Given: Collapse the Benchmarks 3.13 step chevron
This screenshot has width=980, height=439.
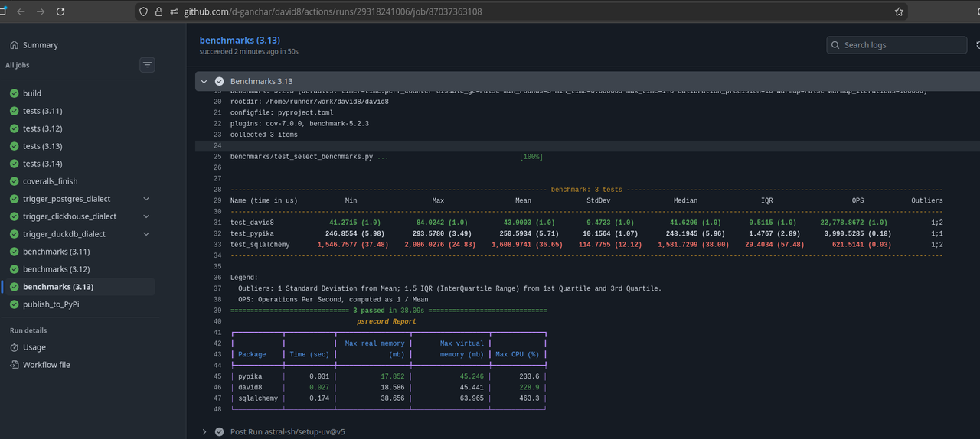Looking at the screenshot, I should (204, 81).
